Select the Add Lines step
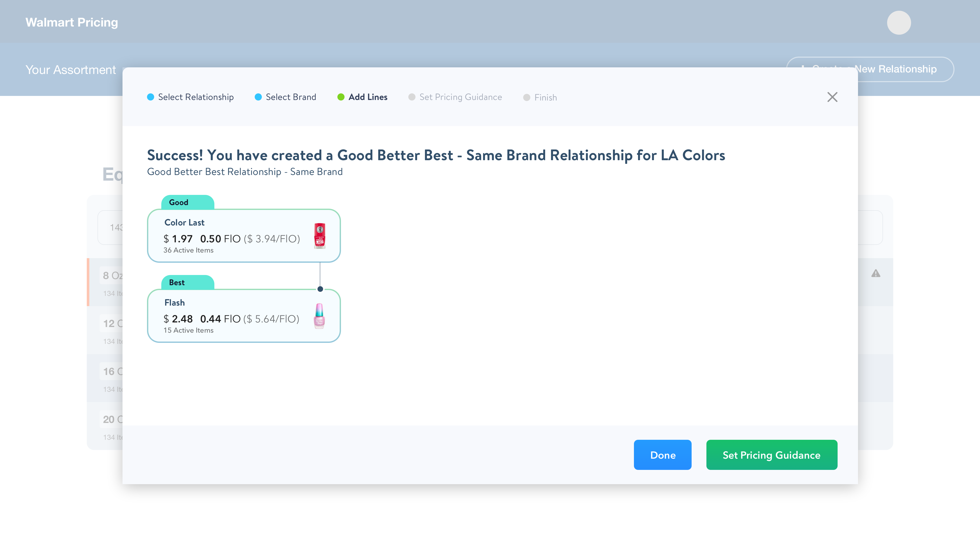Screen dimensions: 980x551 (x=362, y=97)
